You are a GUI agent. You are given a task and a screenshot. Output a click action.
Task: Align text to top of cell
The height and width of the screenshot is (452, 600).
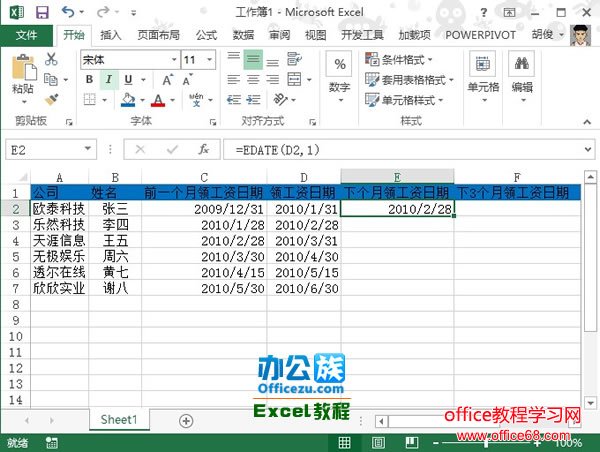click(233, 59)
